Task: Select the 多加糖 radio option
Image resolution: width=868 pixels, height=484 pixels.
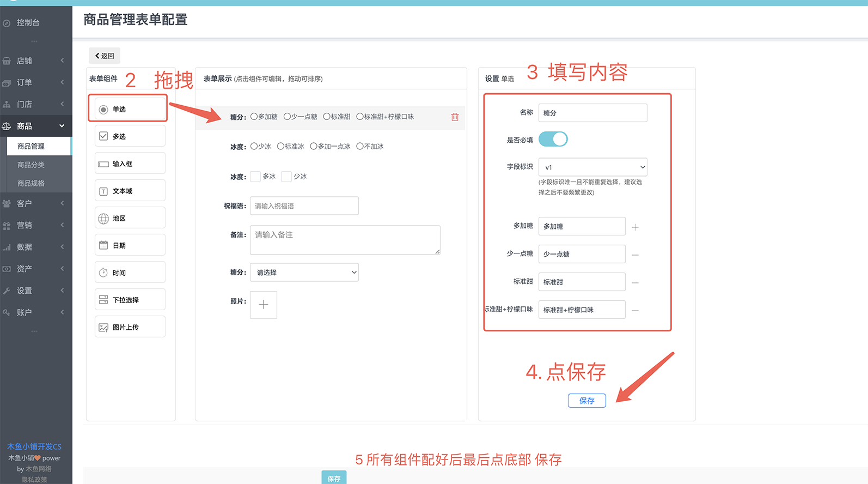Action: point(254,117)
